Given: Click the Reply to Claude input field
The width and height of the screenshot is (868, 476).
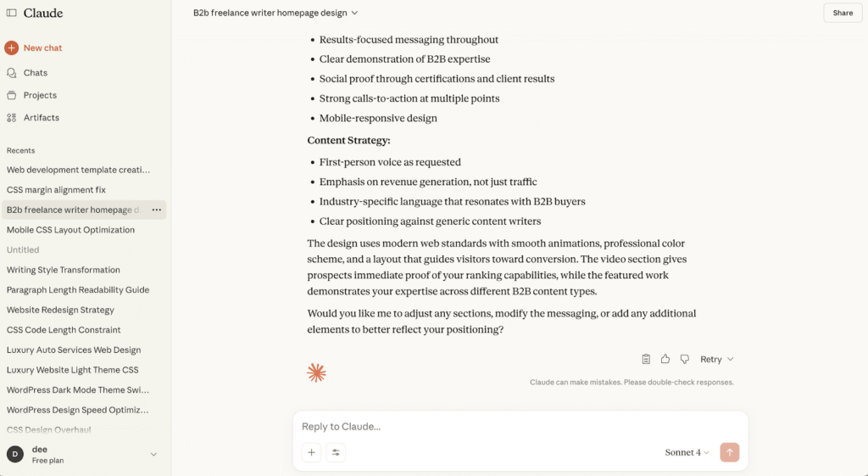Looking at the screenshot, I should (x=509, y=427).
